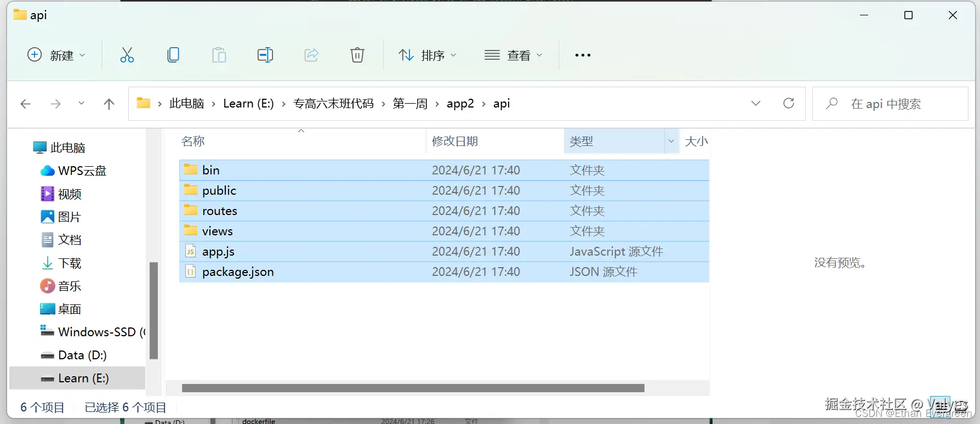The height and width of the screenshot is (424, 980).
Task: Select Learn (E:) in navigation pane
Action: (x=77, y=378)
